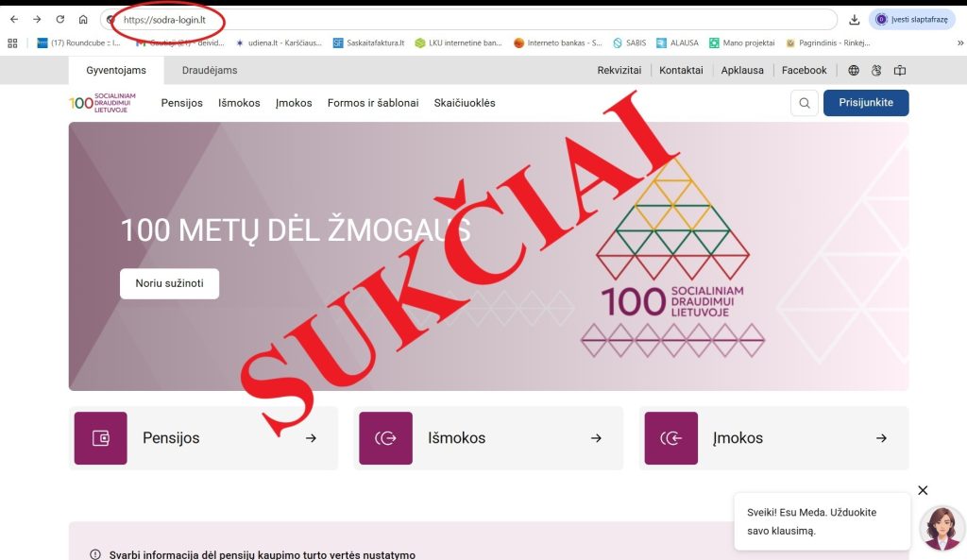The height and width of the screenshot is (560, 967).
Task: Click the search magnifier icon
Action: tap(805, 103)
